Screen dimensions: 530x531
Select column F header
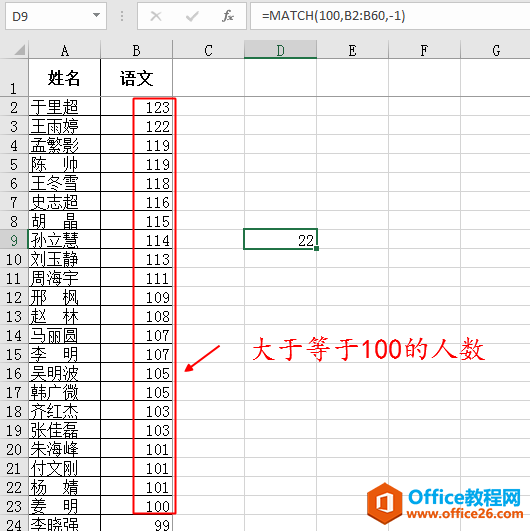424,50
